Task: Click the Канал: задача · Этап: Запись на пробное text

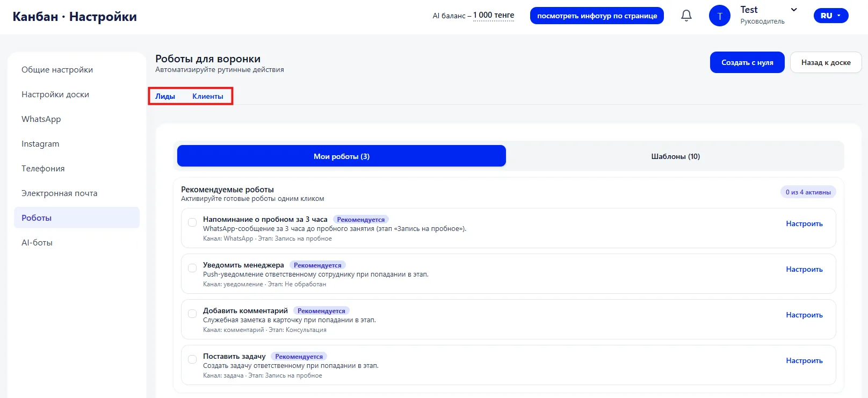Action: tap(263, 375)
